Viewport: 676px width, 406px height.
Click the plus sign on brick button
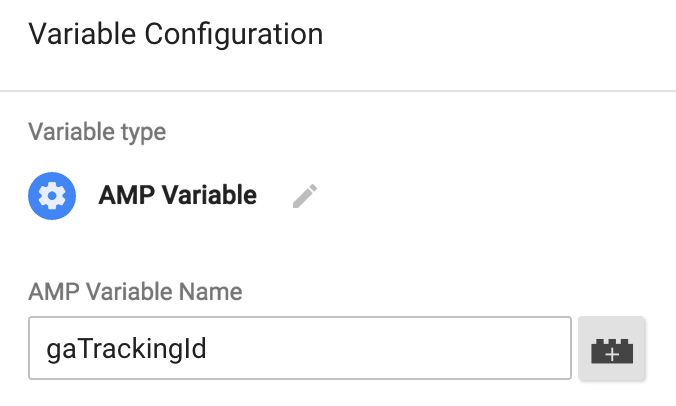coord(612,354)
